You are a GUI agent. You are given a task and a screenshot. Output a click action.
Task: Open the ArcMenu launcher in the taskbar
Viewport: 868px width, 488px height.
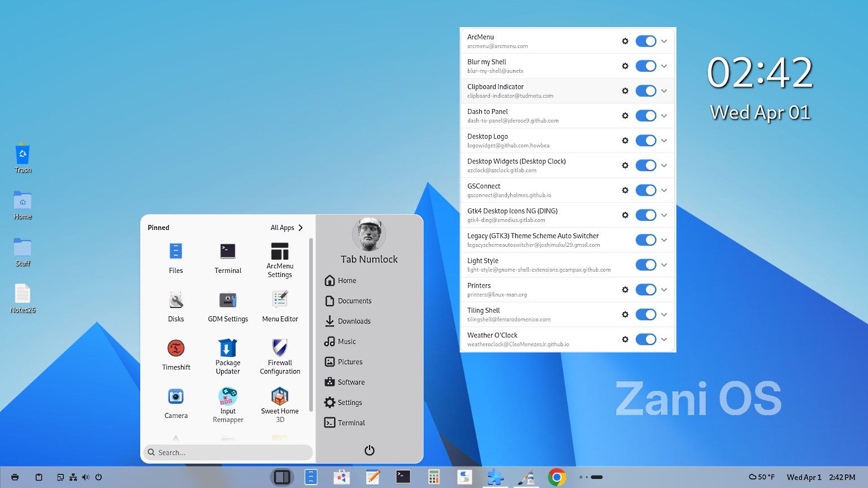(x=282, y=477)
